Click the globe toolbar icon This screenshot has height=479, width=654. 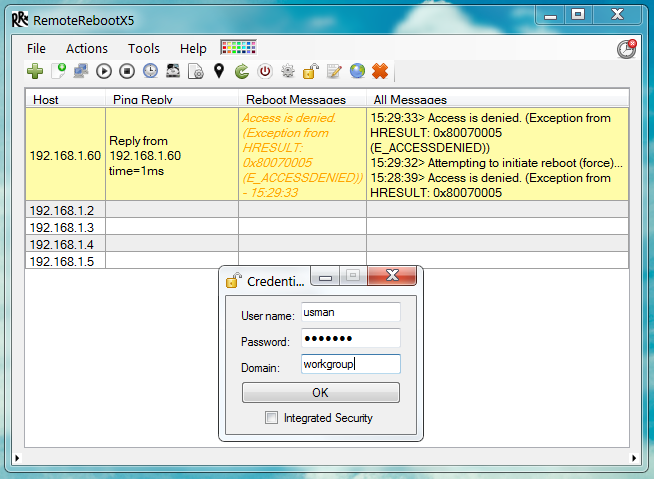click(357, 71)
